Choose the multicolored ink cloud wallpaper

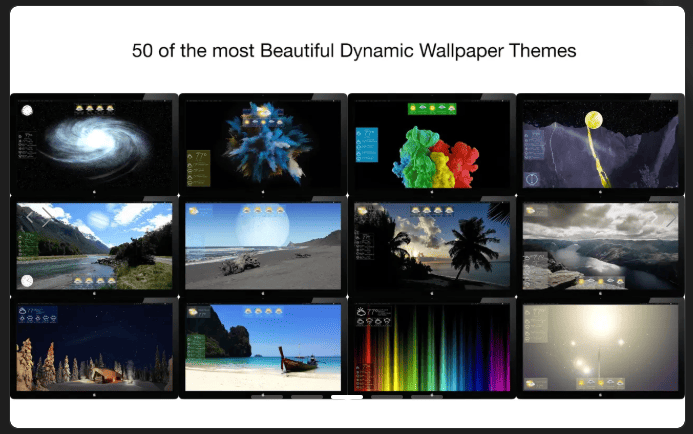[x=432, y=145]
